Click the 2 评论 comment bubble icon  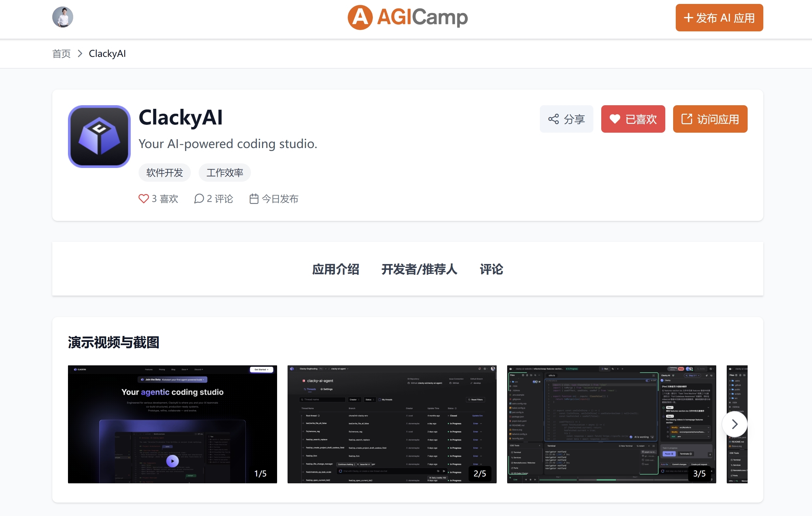[199, 199]
